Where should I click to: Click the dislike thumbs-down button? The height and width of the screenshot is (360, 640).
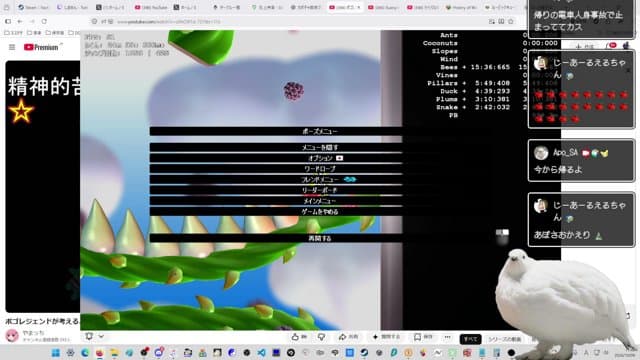tap(322, 337)
